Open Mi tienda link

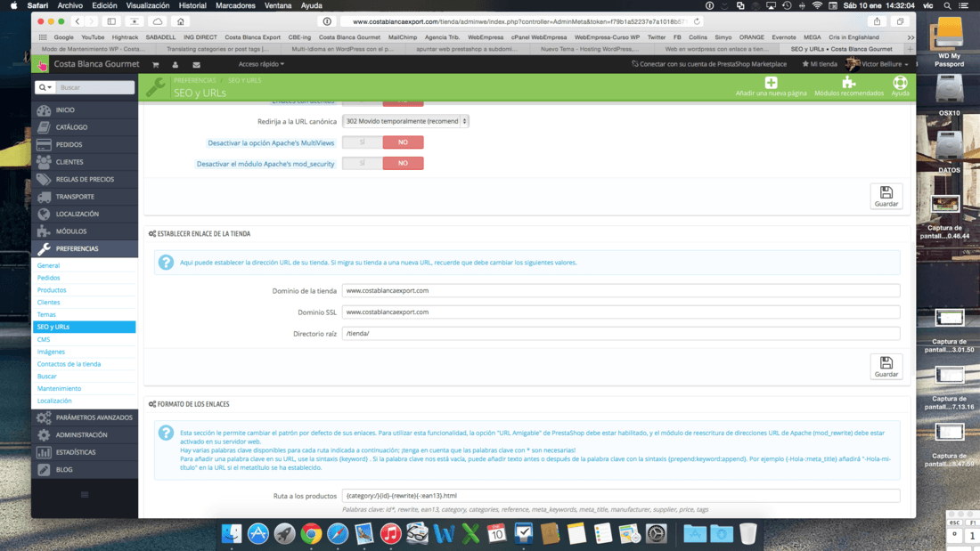pos(820,64)
